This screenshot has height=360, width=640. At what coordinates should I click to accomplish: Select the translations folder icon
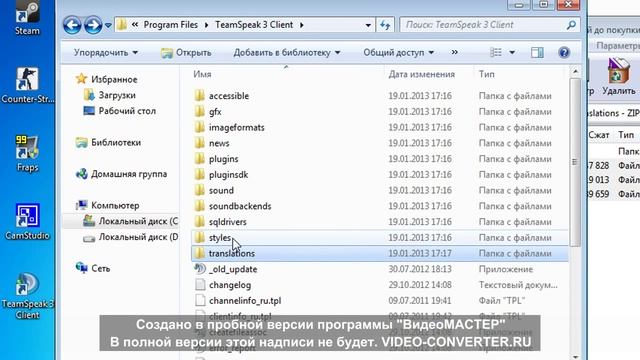(200, 253)
